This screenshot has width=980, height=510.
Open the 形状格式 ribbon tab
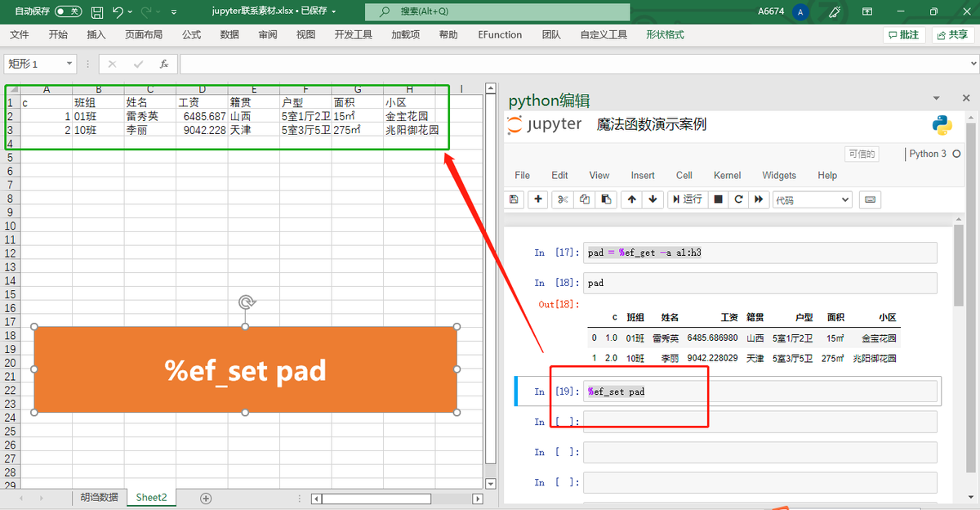[x=665, y=35]
